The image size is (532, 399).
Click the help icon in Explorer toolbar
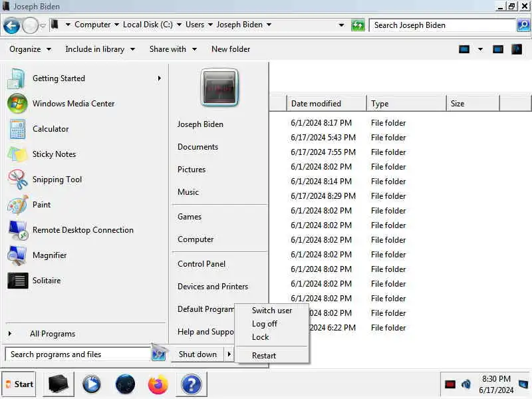click(517, 49)
